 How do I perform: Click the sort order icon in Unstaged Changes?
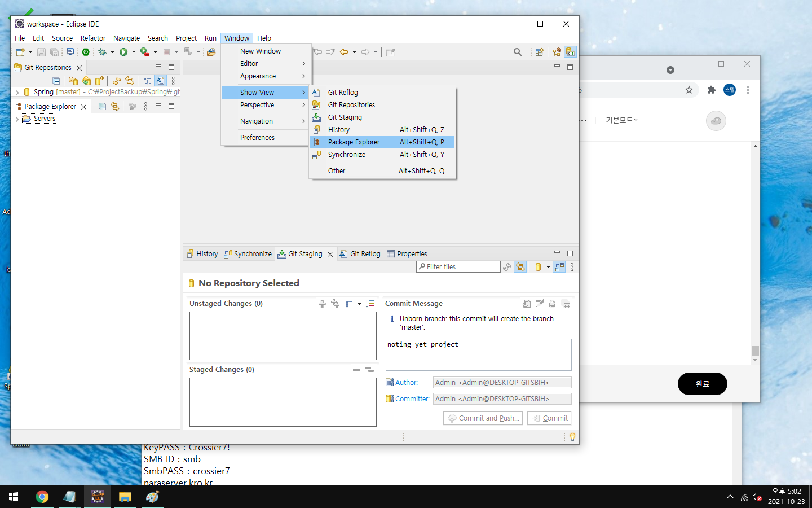370,304
